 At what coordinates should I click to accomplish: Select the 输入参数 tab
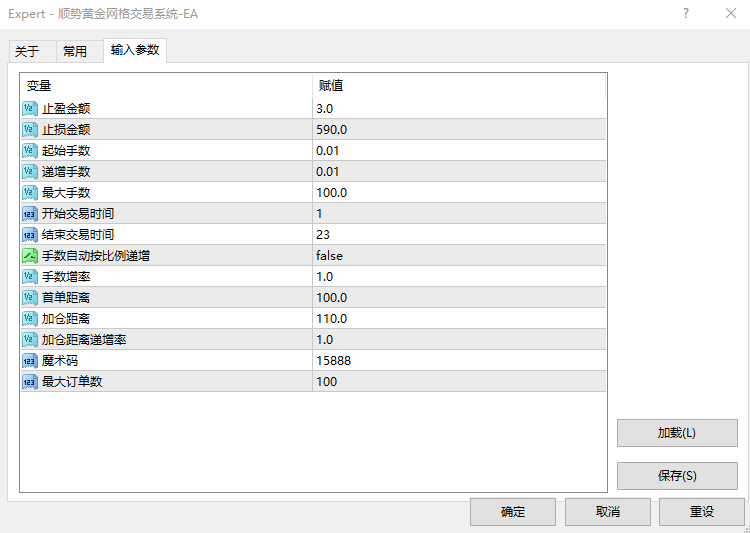point(134,50)
